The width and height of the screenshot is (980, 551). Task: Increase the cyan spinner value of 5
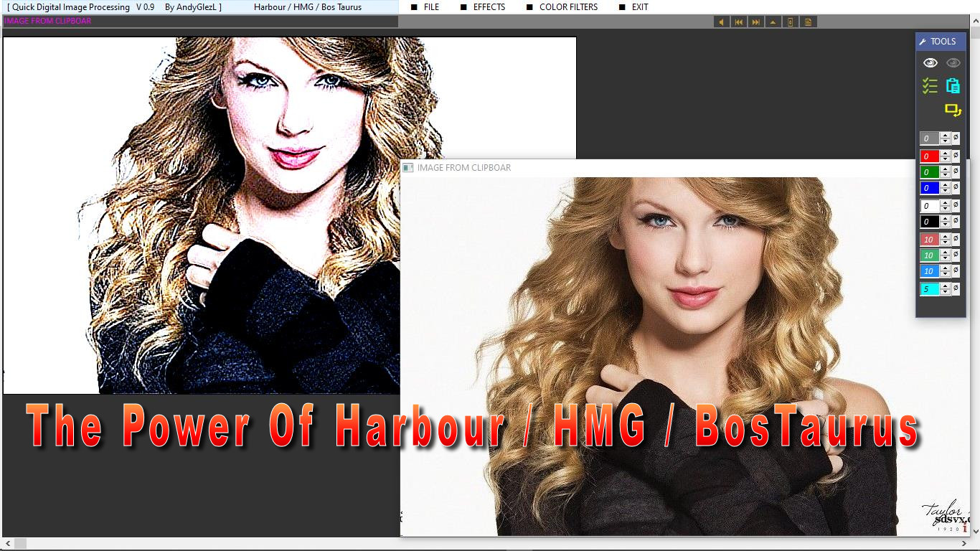[946, 286]
